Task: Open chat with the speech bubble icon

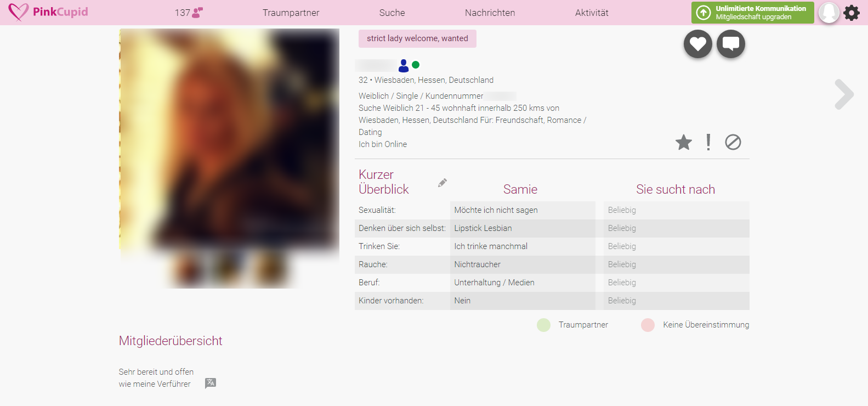Action: point(730,44)
